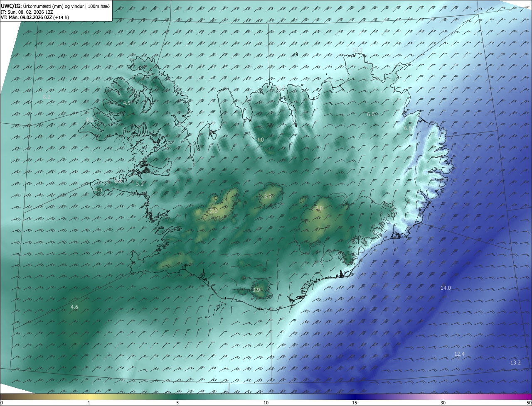532x406 pixels.
Task: Click the 8.2 value over open sea, northwest
Action: coord(47,97)
